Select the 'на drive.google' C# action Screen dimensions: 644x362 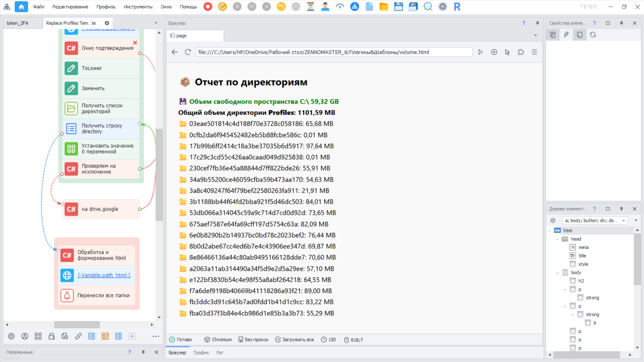(101, 209)
